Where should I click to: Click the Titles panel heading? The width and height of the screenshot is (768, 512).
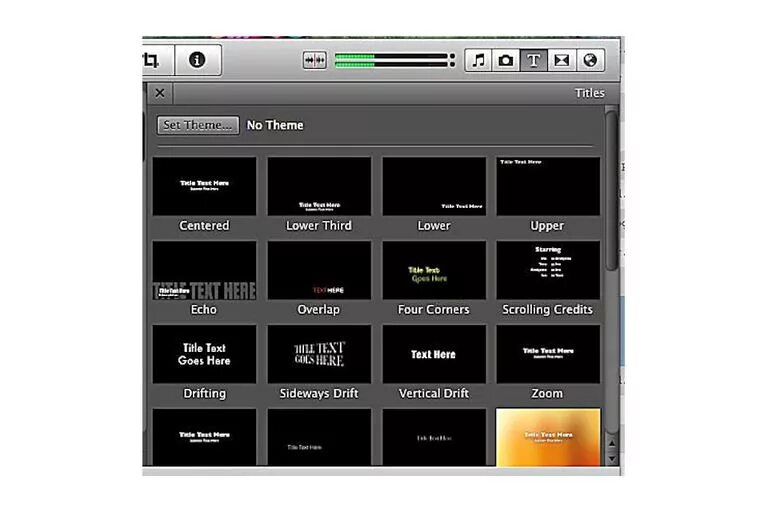click(590, 93)
